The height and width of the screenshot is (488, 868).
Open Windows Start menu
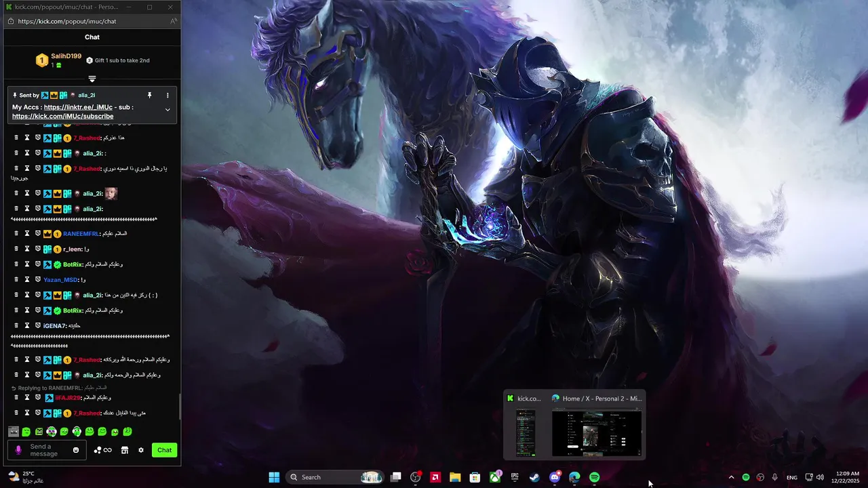274,477
